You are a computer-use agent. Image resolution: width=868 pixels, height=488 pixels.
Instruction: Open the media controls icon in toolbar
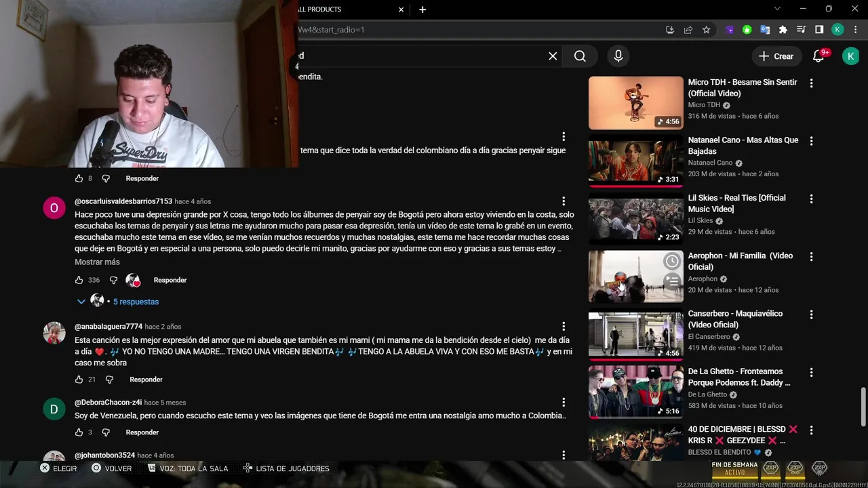pyautogui.click(x=801, y=30)
